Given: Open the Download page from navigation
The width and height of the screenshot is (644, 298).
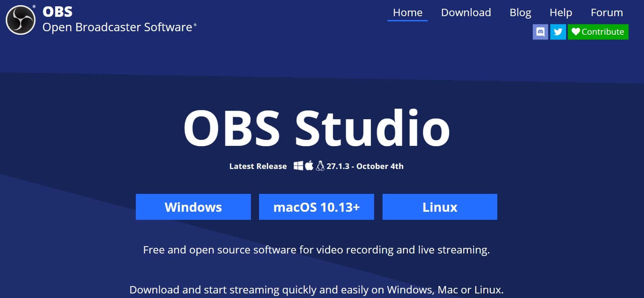Looking at the screenshot, I should pyautogui.click(x=466, y=13).
